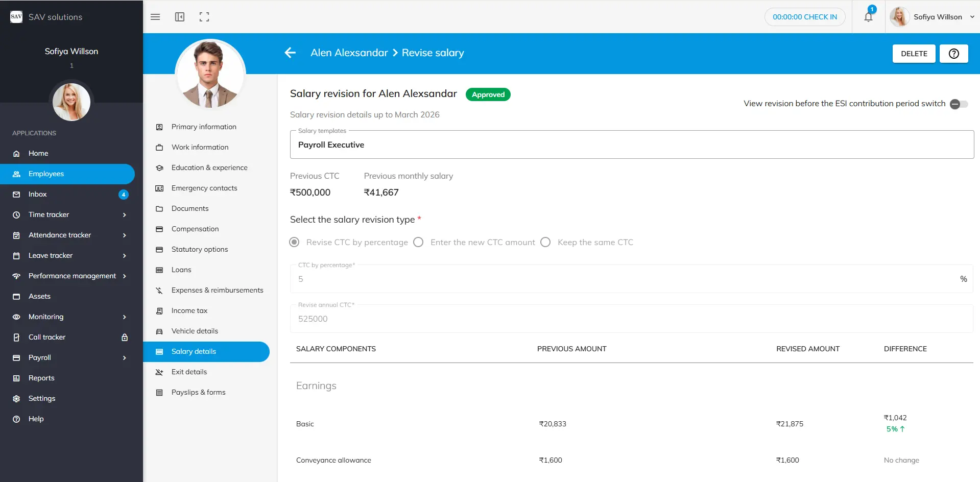980x482 pixels.
Task: Open the help question mark button
Action: [953, 54]
